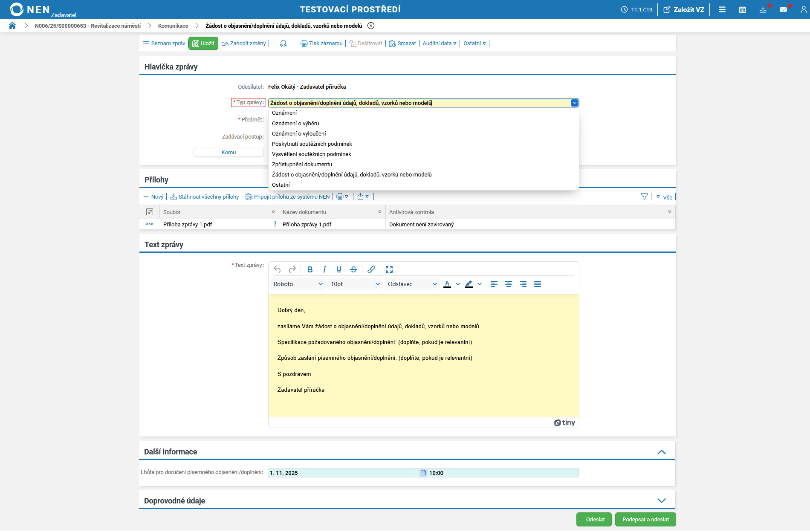
Task: Open Komunikace breadcrumb link
Action: (173, 26)
